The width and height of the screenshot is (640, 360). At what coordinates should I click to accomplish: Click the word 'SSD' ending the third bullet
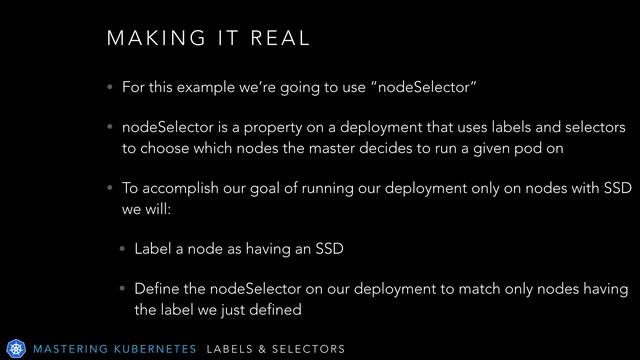coord(618,188)
